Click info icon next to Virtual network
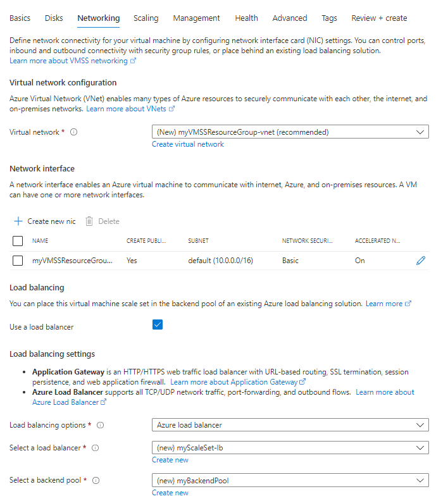This screenshot has width=448, height=501. (x=73, y=132)
